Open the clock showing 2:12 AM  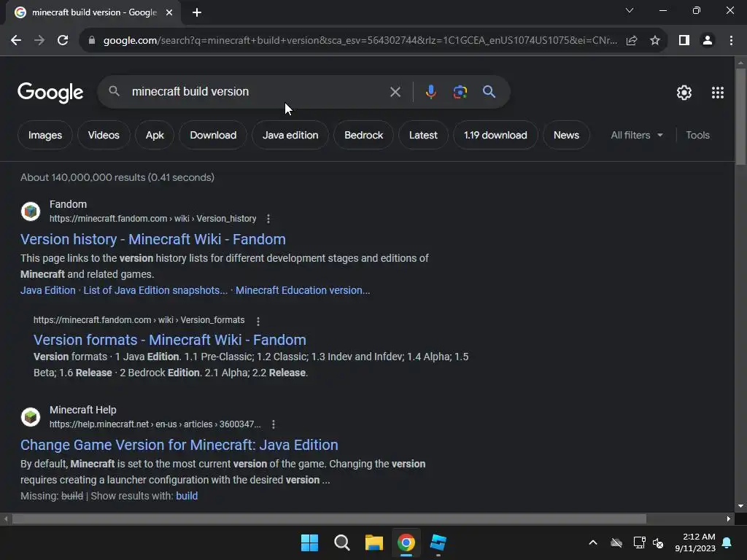(x=695, y=542)
